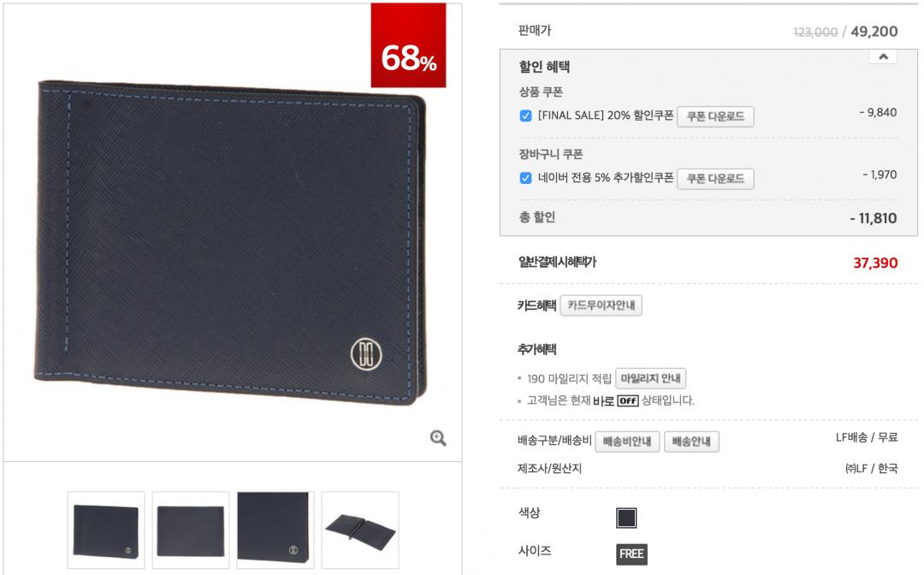Select the fourth open wallet thumbnail
Viewport: 924px width, 575px height.
[360, 531]
